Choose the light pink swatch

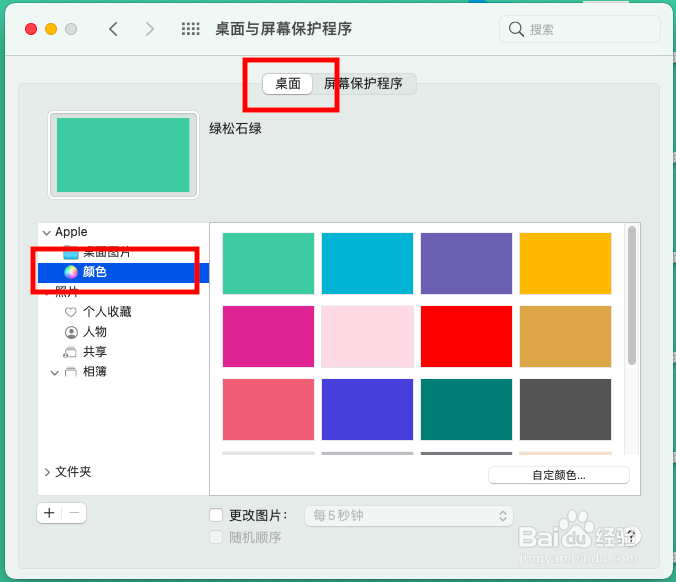[x=367, y=336]
